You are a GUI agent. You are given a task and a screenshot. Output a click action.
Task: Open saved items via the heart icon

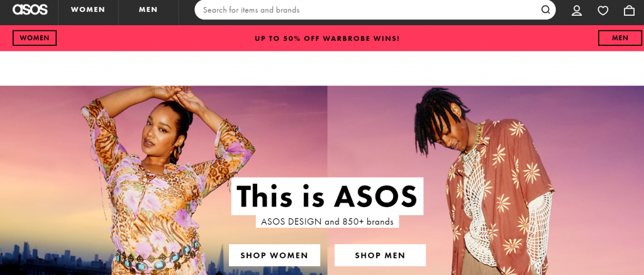tap(602, 11)
